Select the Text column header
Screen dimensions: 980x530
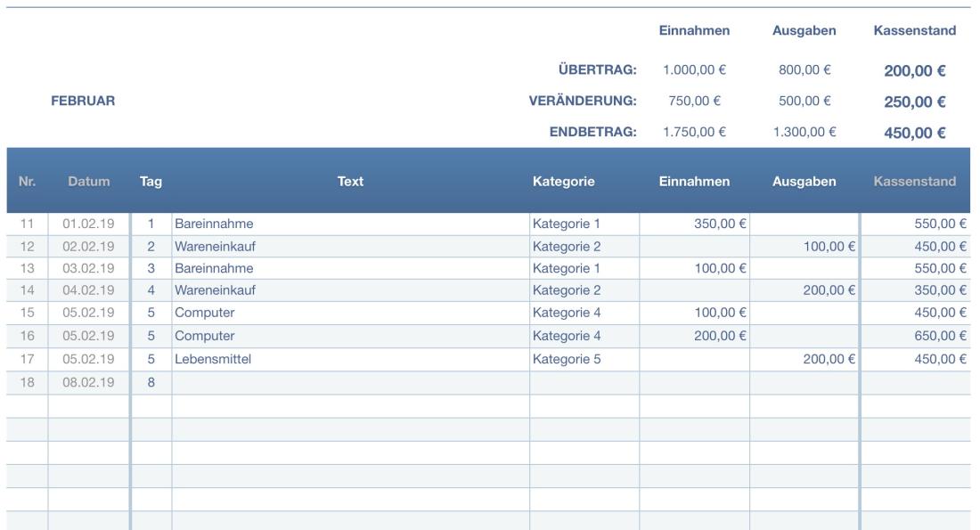pyautogui.click(x=350, y=182)
